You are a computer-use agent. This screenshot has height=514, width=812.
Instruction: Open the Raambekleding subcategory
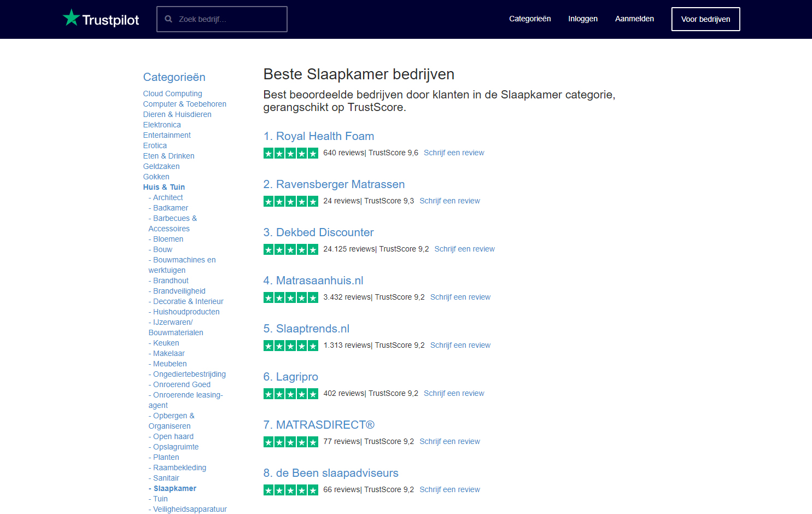coord(178,468)
